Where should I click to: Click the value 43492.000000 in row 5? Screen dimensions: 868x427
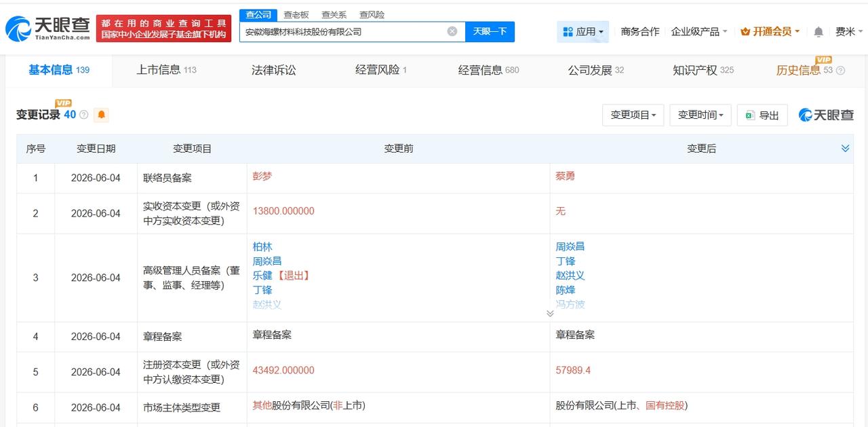283,370
